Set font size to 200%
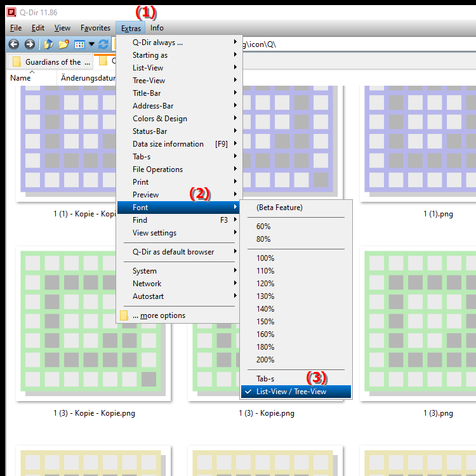This screenshot has height=476, width=476. pos(296,360)
